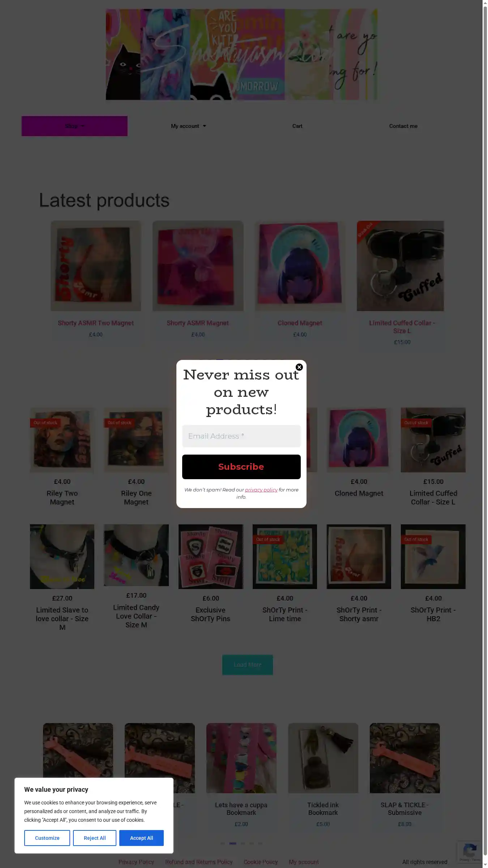
Task: Open the Cloned Magnet thumbnail in Latest products
Action: pos(300,266)
